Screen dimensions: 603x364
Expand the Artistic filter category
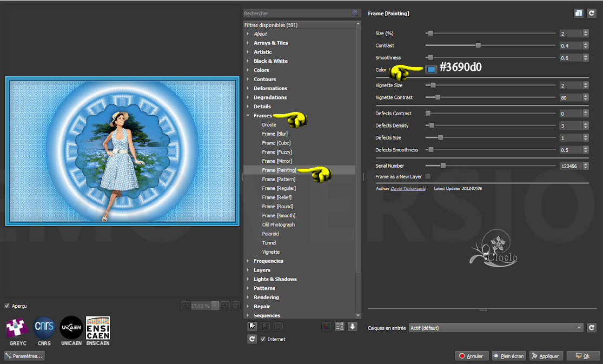coord(248,52)
